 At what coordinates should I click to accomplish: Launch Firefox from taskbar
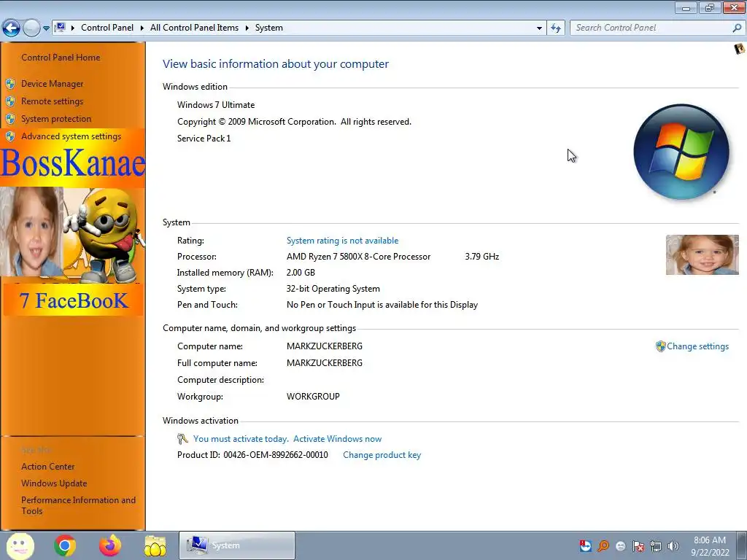(x=110, y=545)
